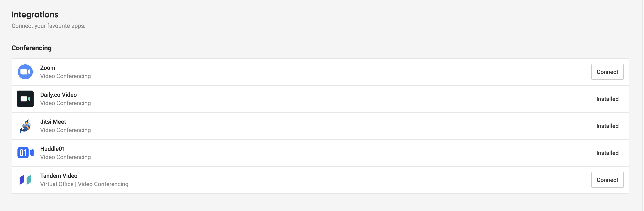Connect the Zoom integration
644x211 pixels.
(607, 72)
